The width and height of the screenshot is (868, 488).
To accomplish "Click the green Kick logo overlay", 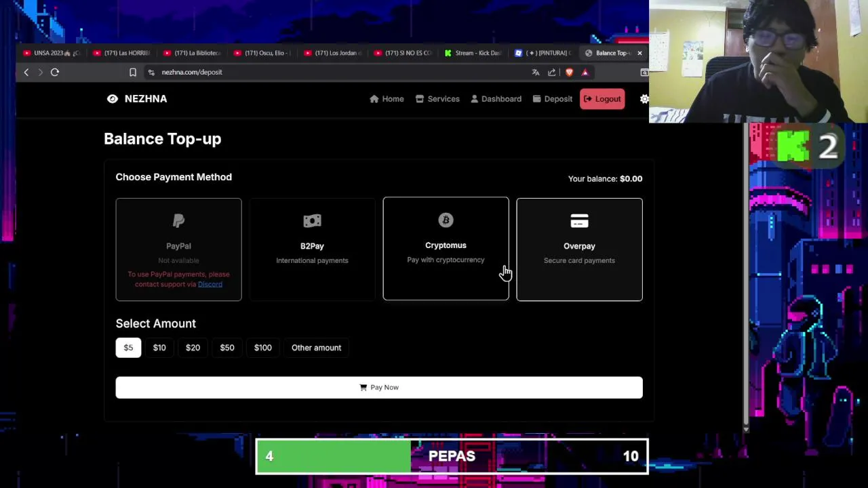I will tap(792, 146).
